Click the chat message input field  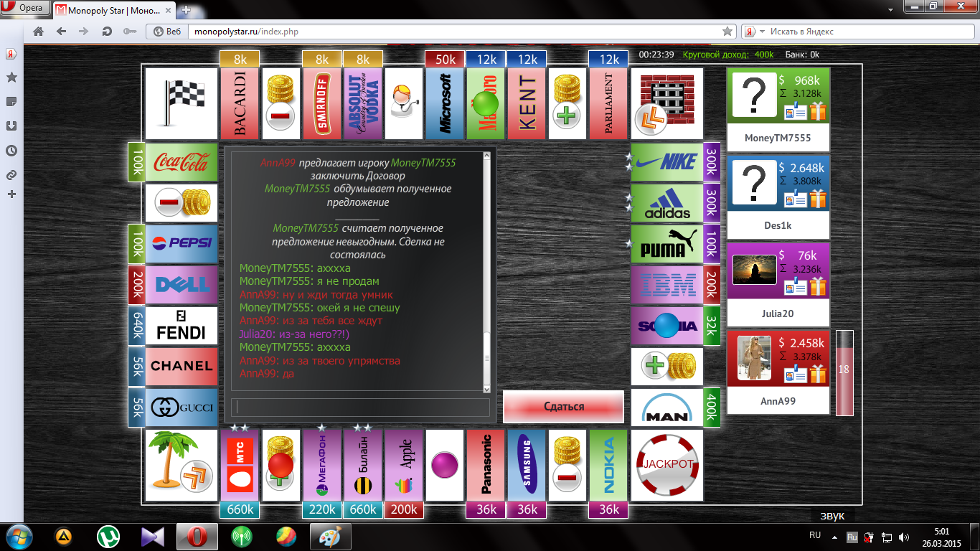pyautogui.click(x=361, y=407)
